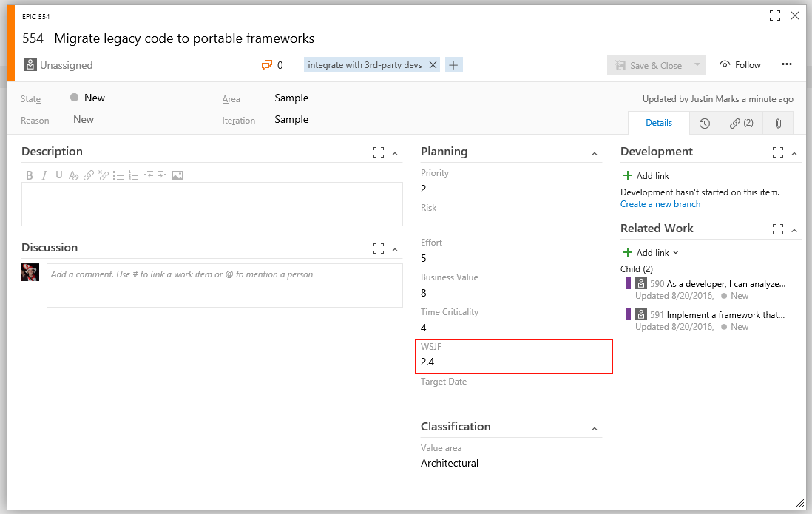The height and width of the screenshot is (514, 812).
Task: Open the Attachments paperclip icon
Action: tap(778, 123)
